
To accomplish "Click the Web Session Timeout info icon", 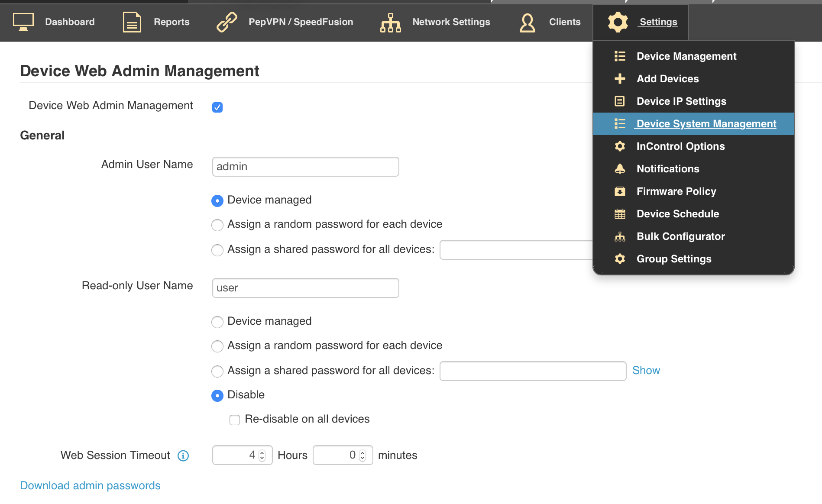I will click(184, 455).
